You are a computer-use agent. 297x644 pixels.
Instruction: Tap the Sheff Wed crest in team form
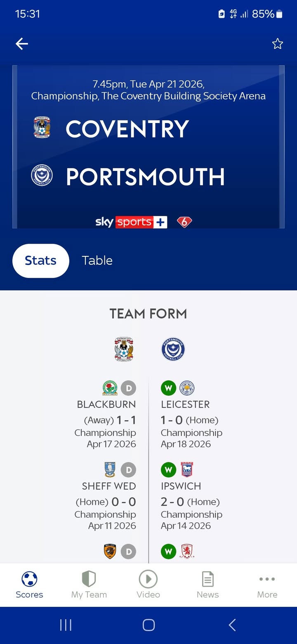[x=110, y=470]
